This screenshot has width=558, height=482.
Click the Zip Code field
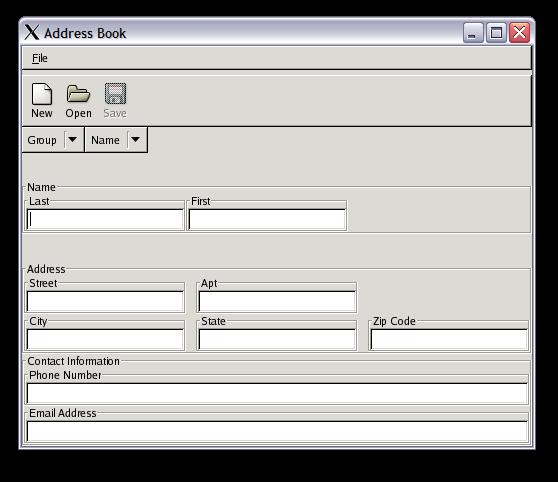pyautogui.click(x=449, y=339)
